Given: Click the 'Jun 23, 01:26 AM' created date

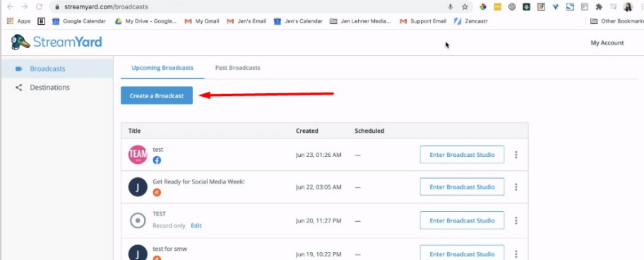Looking at the screenshot, I should [318, 155].
